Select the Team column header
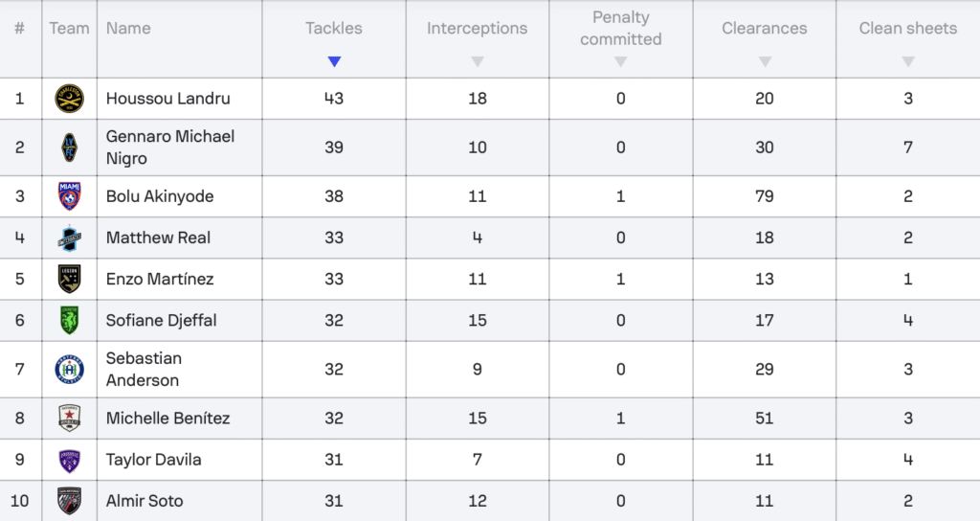The width and height of the screenshot is (980, 521). 69,28
